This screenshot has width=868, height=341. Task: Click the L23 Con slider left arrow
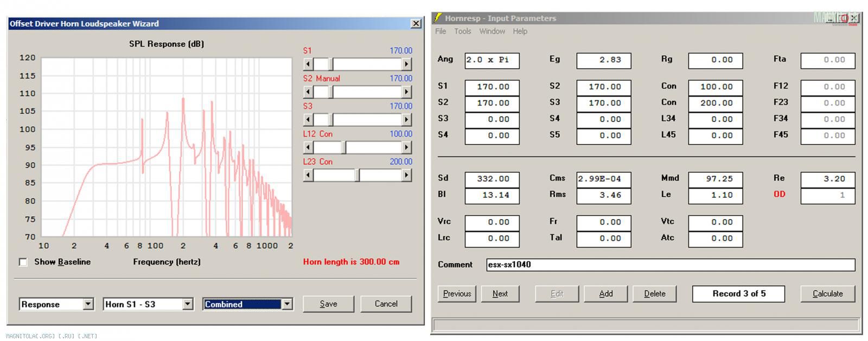[308, 175]
